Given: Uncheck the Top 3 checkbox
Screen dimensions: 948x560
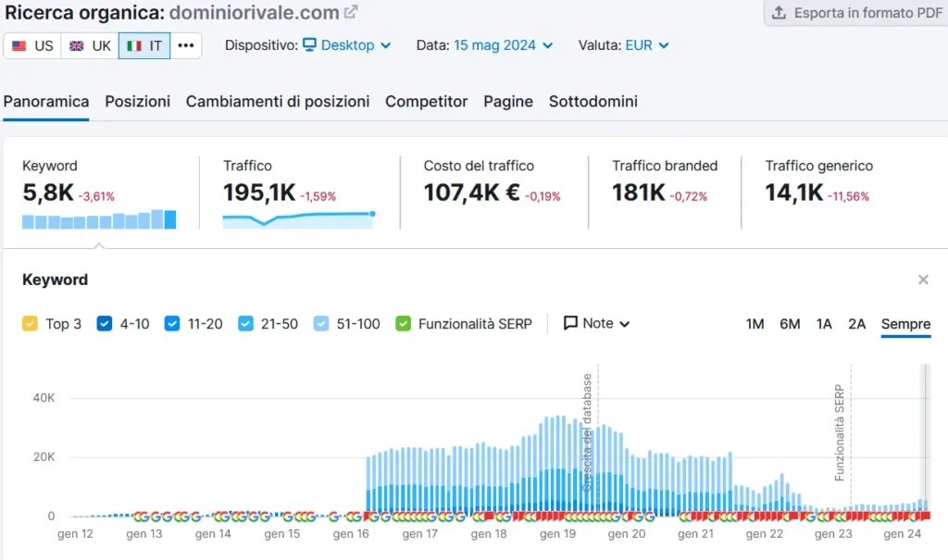Looking at the screenshot, I should tap(30, 324).
